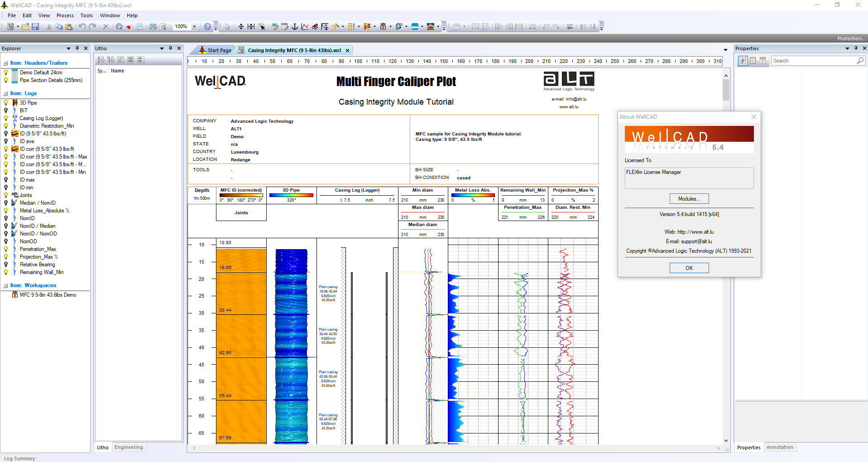Screen dimensions: 868x462
Task: Click the Protection... label in the top bar
Action: tap(851, 38)
